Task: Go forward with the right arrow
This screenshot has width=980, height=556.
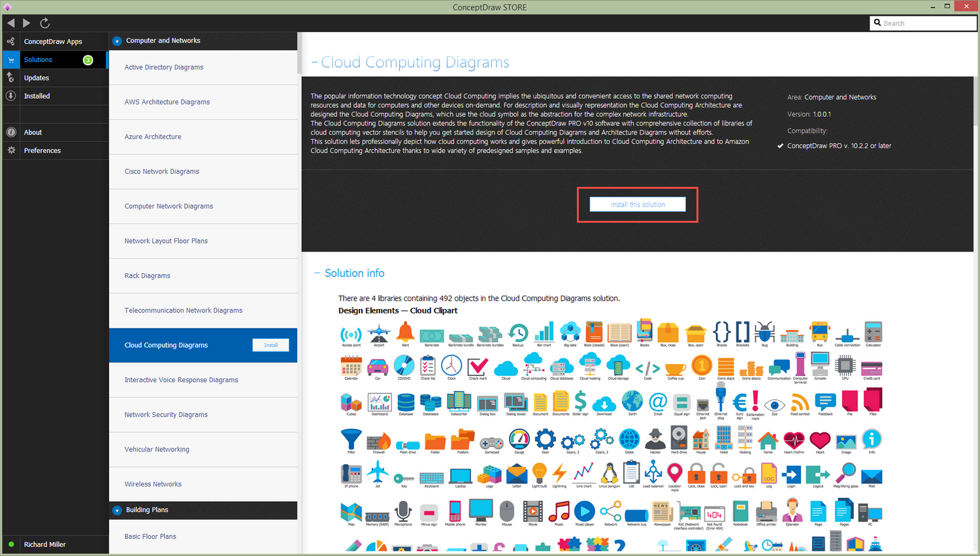Action: coord(27,23)
